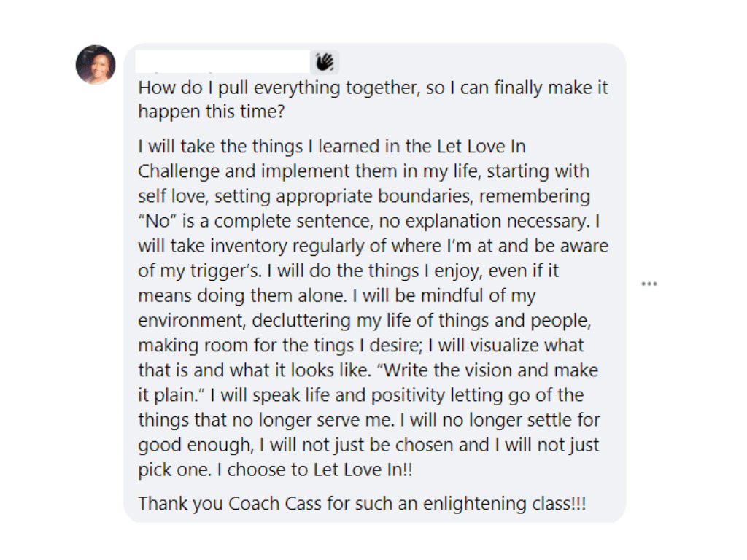Click "things that no longer serve me"
Image resolution: width=747 pixels, height=560 pixels.
(x=266, y=420)
